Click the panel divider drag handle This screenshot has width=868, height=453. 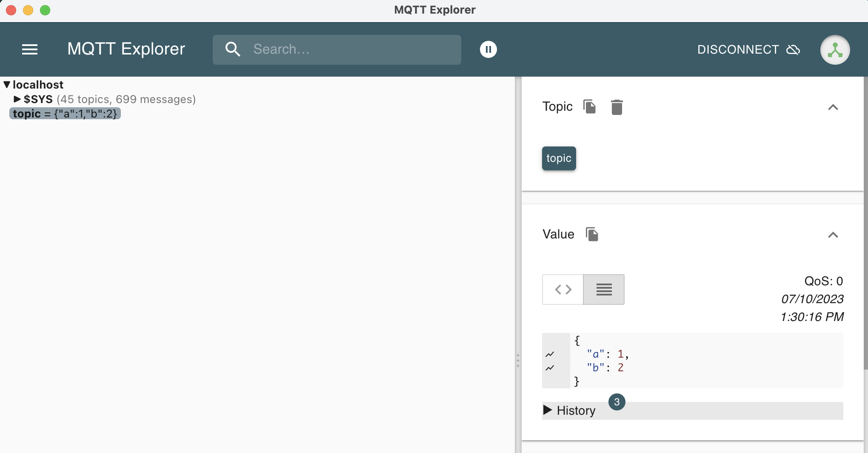518,361
